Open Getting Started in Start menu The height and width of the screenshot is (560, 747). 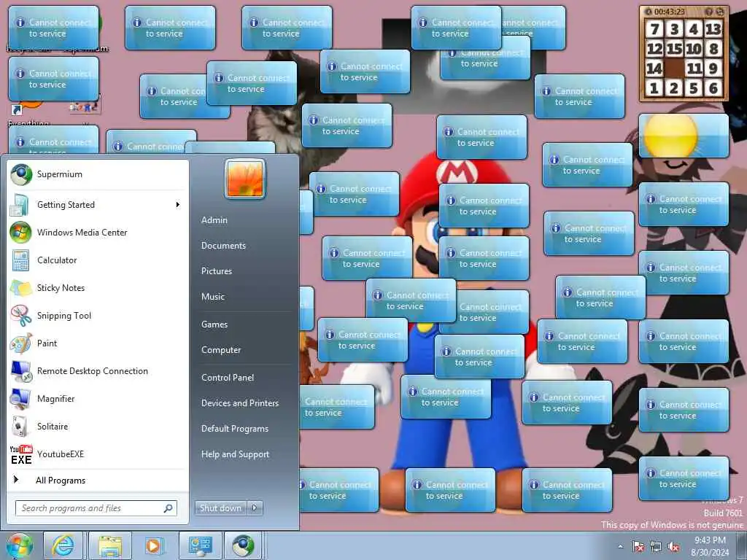tap(98, 205)
